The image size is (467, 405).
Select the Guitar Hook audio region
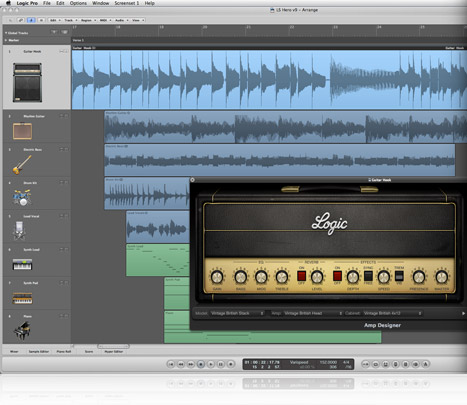click(x=269, y=79)
